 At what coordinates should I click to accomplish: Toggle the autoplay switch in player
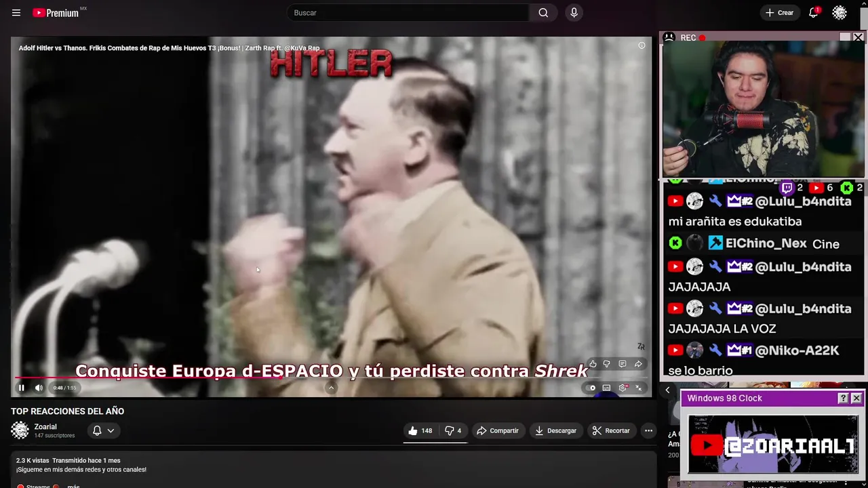[591, 388]
